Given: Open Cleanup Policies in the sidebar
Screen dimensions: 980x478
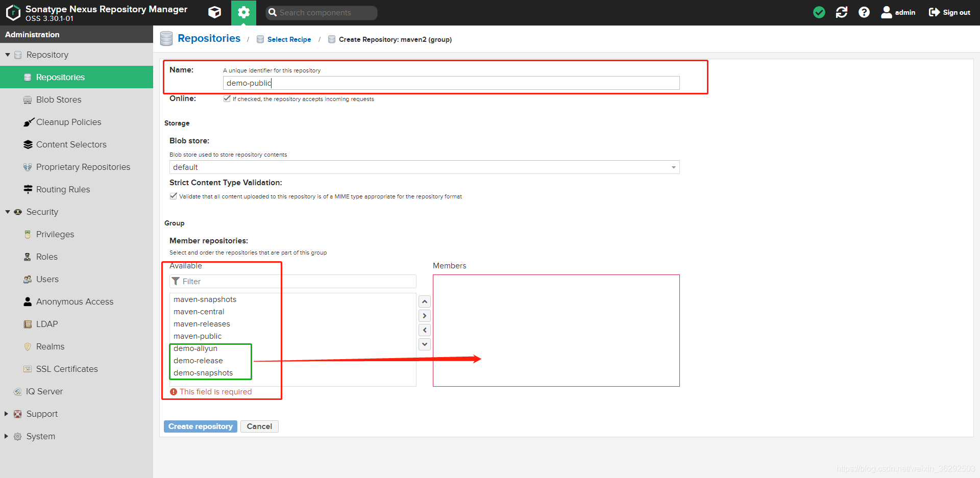Looking at the screenshot, I should [77, 122].
